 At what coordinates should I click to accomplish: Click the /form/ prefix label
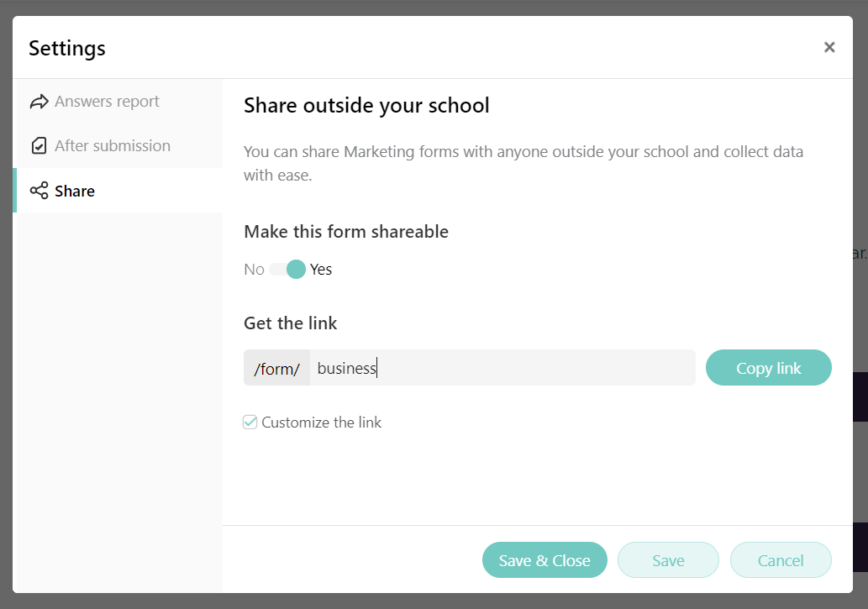pyautogui.click(x=276, y=367)
